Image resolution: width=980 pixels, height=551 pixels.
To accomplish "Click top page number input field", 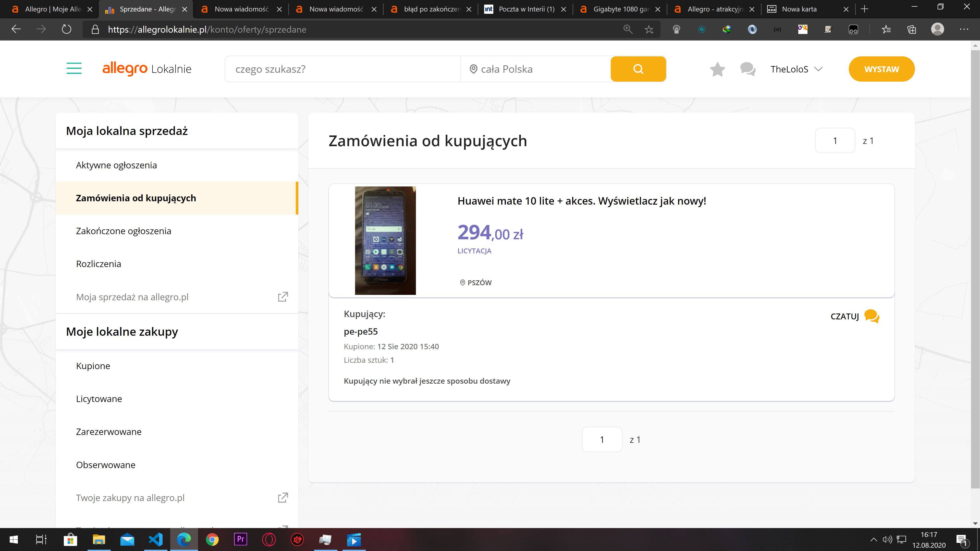I will tap(835, 141).
